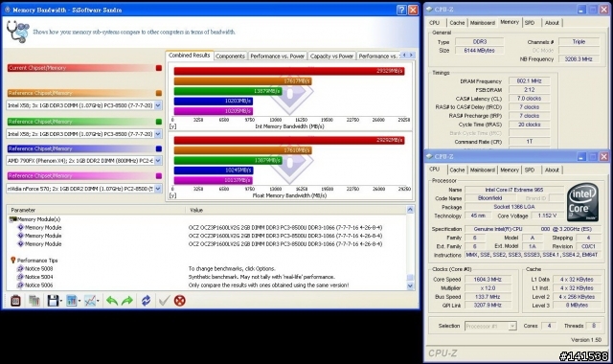Click the green forward arrow icon
The height and width of the screenshot is (364, 613).
[x=127, y=301]
